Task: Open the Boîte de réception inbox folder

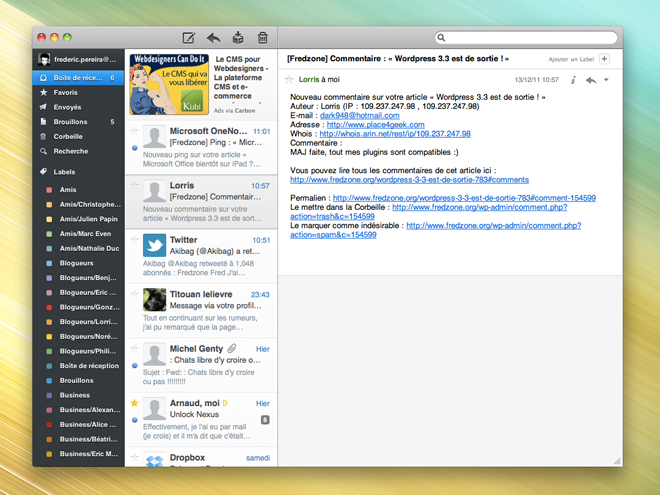Action: 78,78
